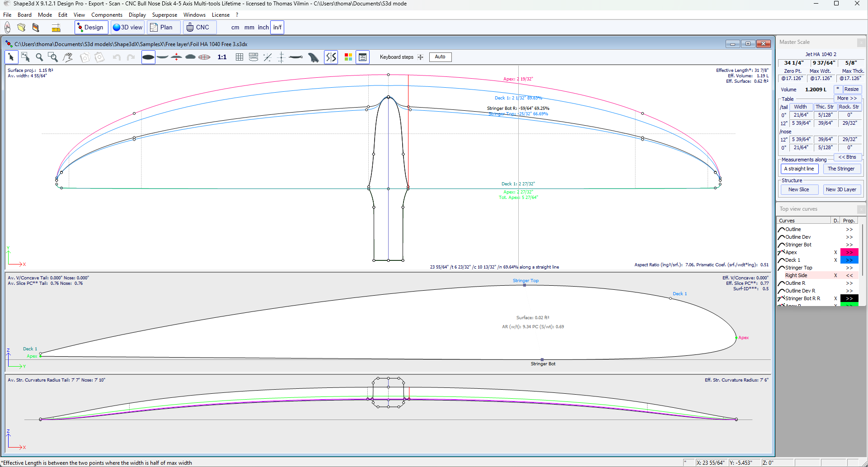Collapse the Right Side << group
The image size is (868, 467).
pyautogui.click(x=849, y=275)
